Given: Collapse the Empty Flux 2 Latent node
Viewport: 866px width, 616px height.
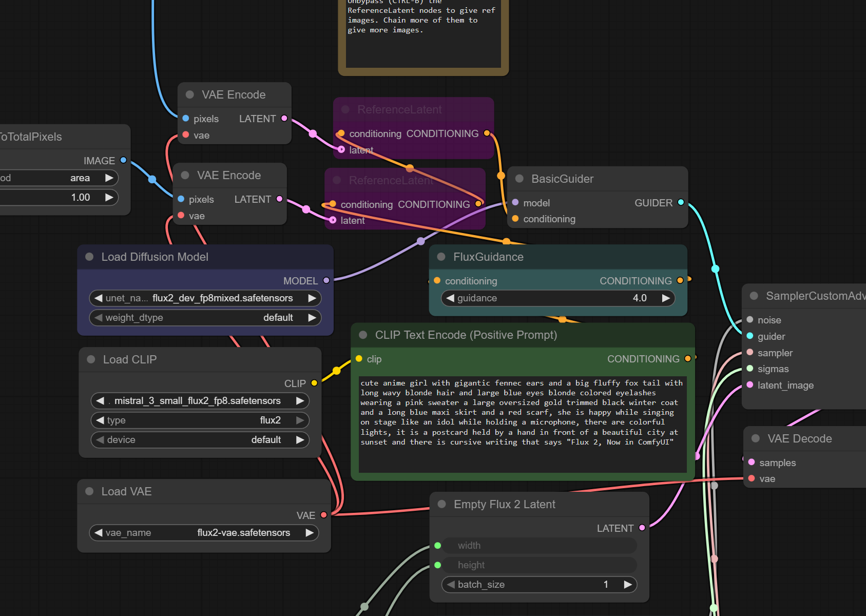Looking at the screenshot, I should click(x=441, y=504).
